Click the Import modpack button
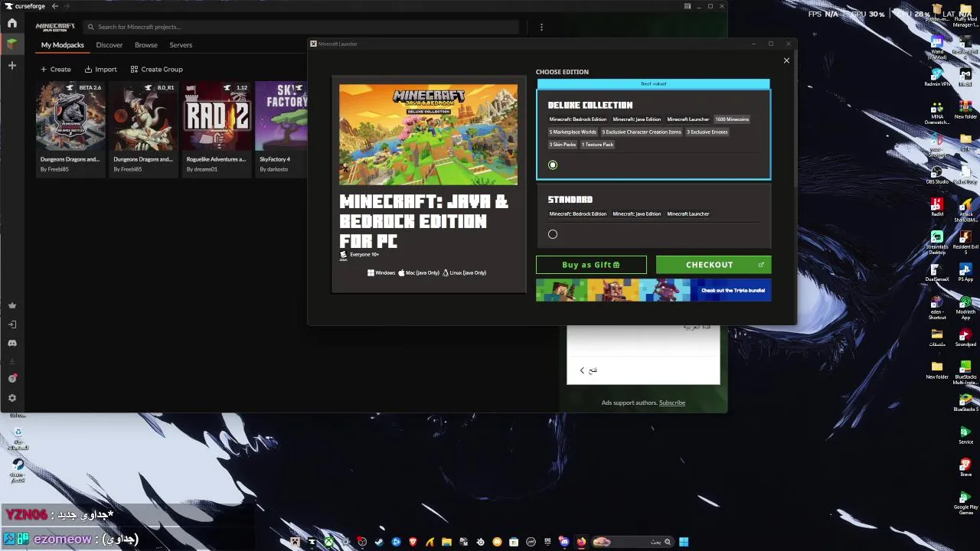This screenshot has height=551, width=980. [x=101, y=70]
